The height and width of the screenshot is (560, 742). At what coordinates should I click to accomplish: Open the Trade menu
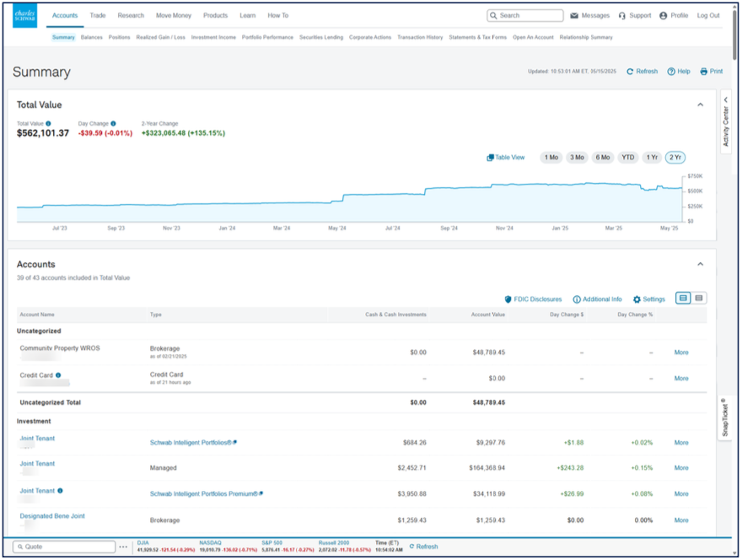(98, 16)
